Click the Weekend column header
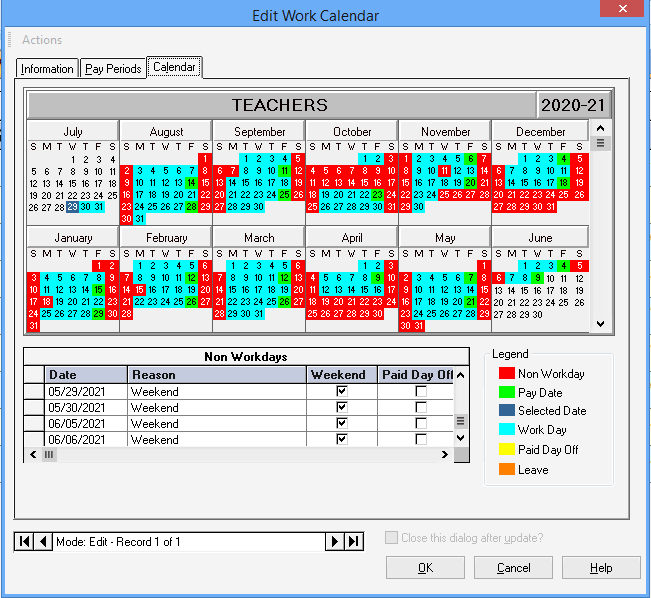This screenshot has height=598, width=651. pos(342,375)
